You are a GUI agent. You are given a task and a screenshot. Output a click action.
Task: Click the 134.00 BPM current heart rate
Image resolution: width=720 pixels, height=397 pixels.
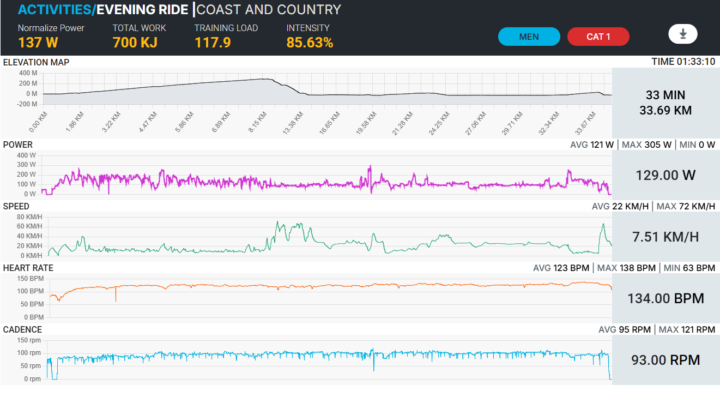click(665, 299)
